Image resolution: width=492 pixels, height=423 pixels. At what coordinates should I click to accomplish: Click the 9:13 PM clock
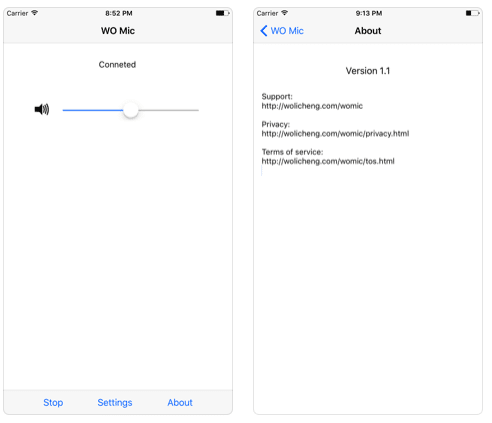coord(369,13)
